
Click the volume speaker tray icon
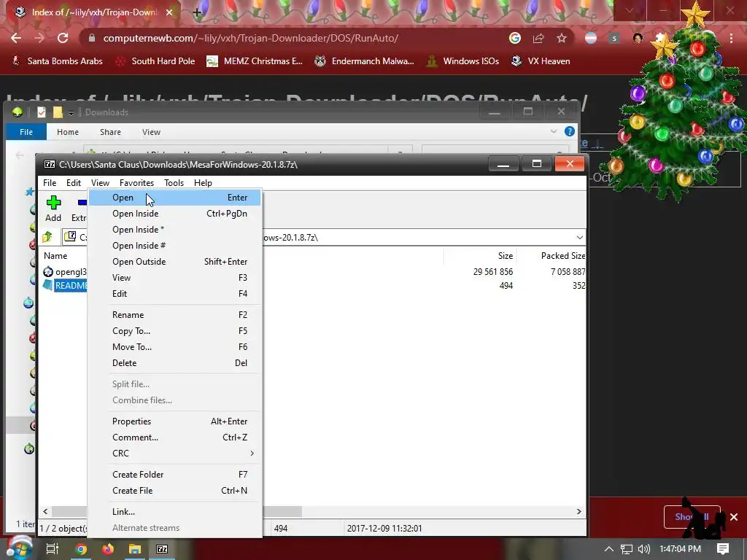tap(643, 549)
